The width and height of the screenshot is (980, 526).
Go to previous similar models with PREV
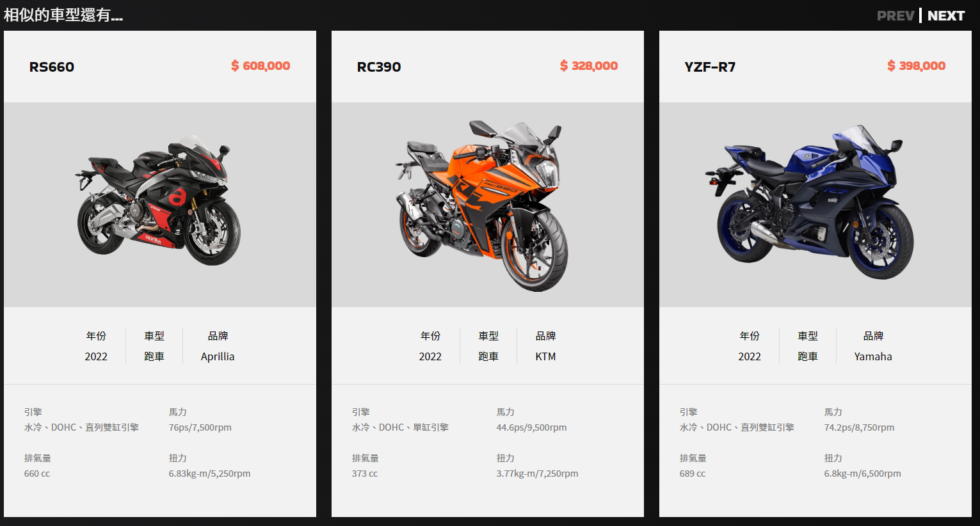coord(895,16)
